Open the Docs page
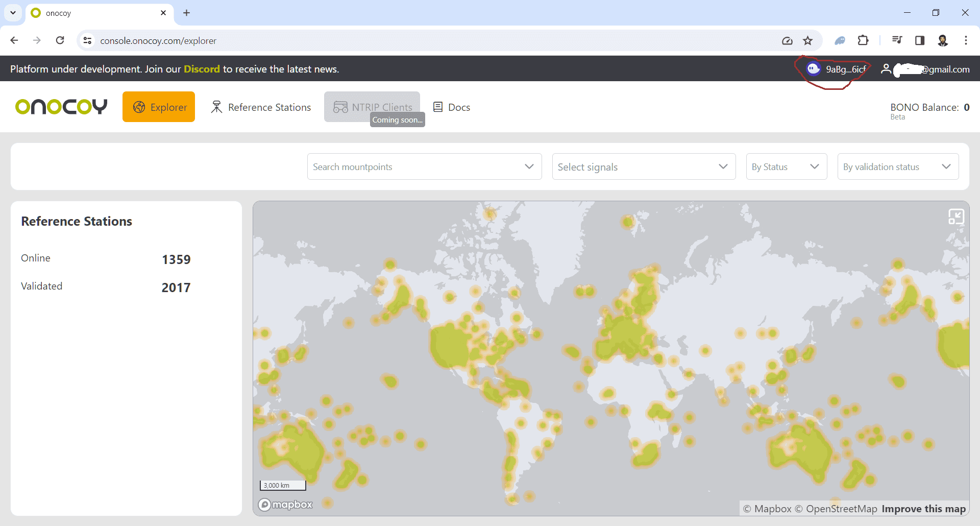The image size is (980, 526). [452, 107]
